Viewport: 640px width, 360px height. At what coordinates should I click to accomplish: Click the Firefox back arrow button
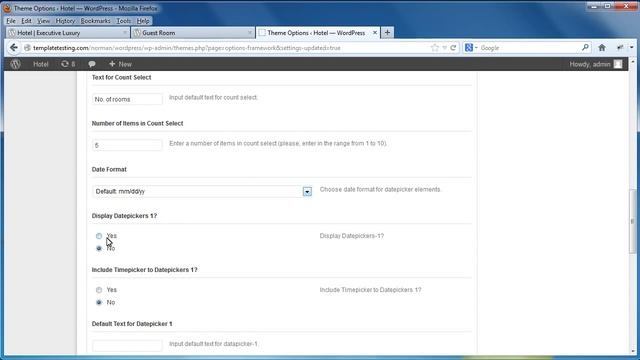[x=13, y=48]
